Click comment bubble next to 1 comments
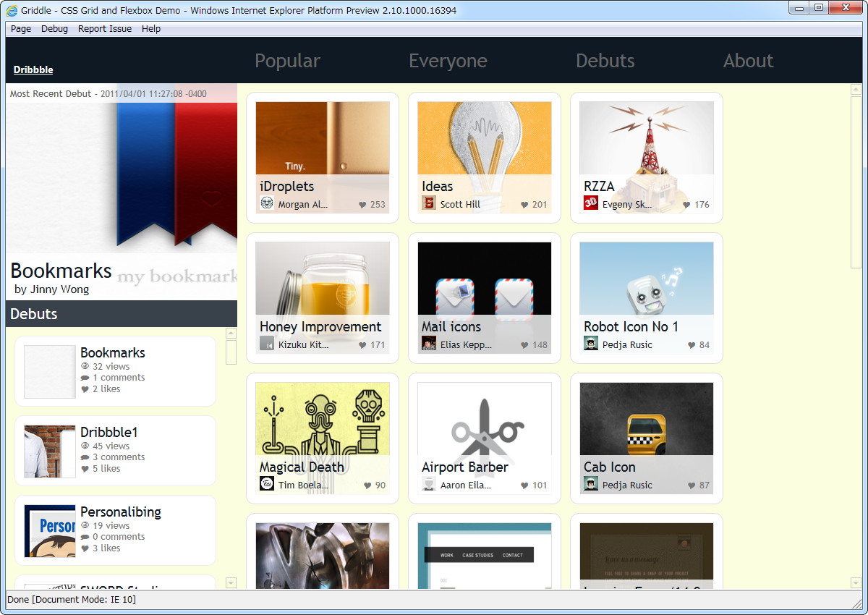 (85, 378)
